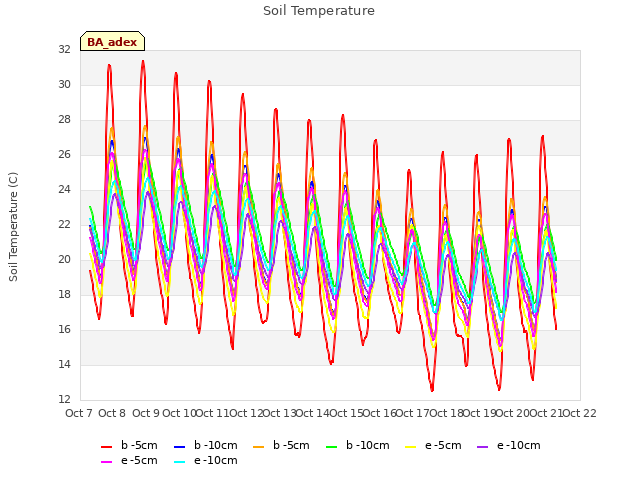Screen dimensions: 640x480
Task: Click the cyan legend line swatch
Action: pos(180,462)
